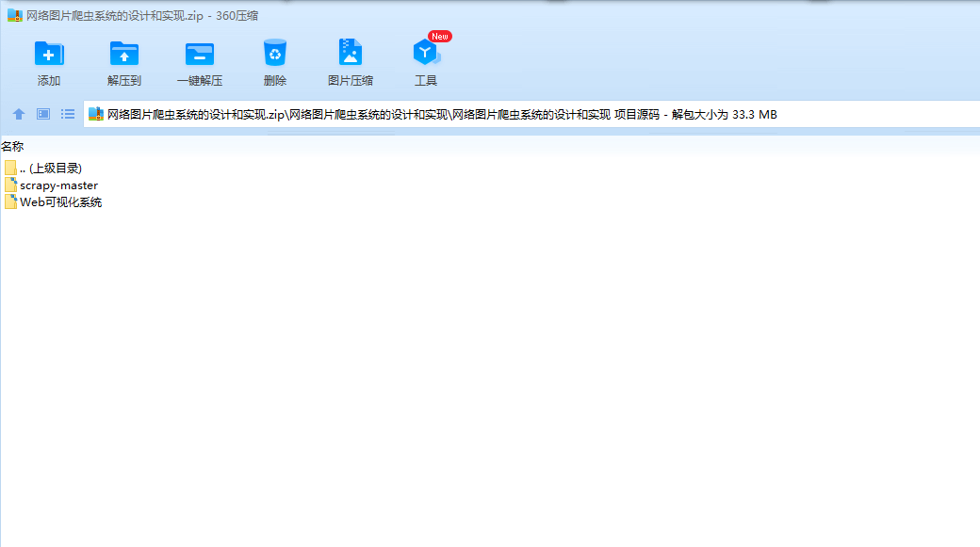This screenshot has width=980, height=547.
Task: Click the 360压缩 app icon in title bar
Action: 14,16
